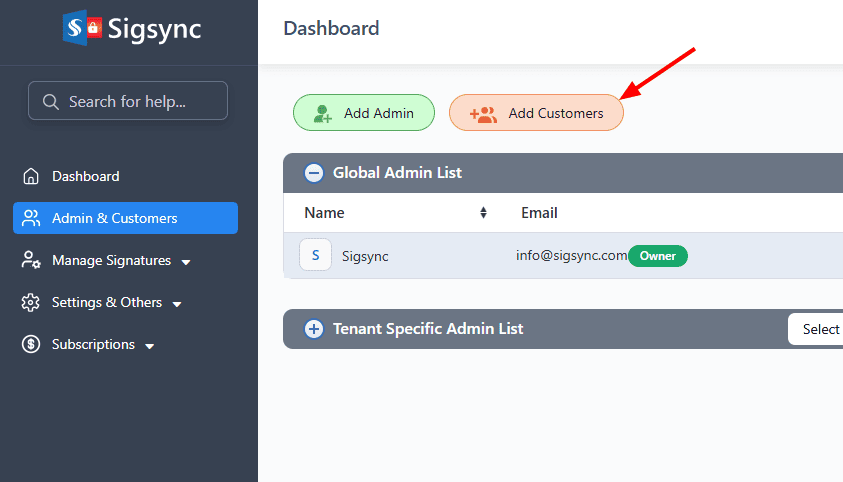This screenshot has width=843, height=482.
Task: Click the search magnifier icon
Action: coord(50,101)
